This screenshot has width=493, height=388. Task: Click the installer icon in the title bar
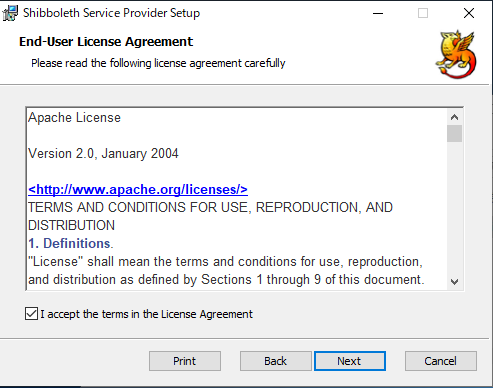tap(10, 13)
